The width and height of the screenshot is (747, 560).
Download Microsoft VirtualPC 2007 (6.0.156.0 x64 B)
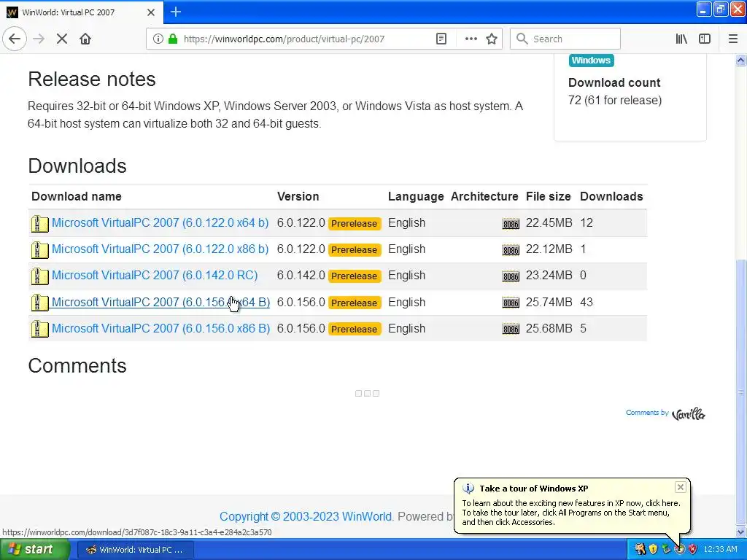point(160,303)
